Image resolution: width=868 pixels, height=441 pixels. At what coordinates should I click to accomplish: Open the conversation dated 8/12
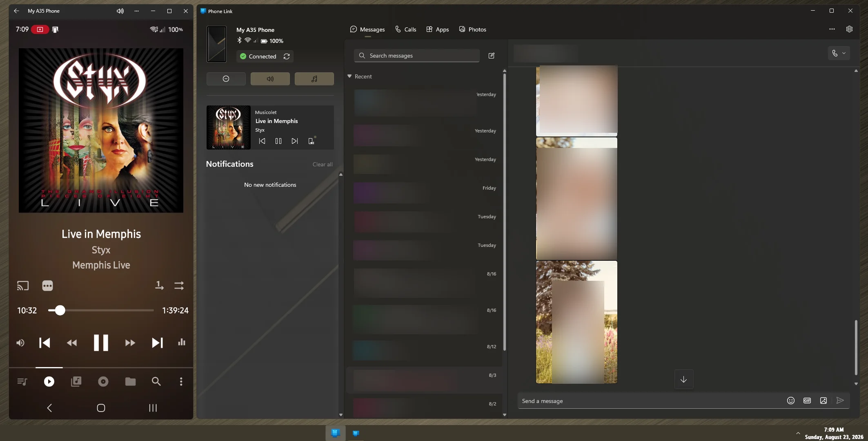pos(424,351)
